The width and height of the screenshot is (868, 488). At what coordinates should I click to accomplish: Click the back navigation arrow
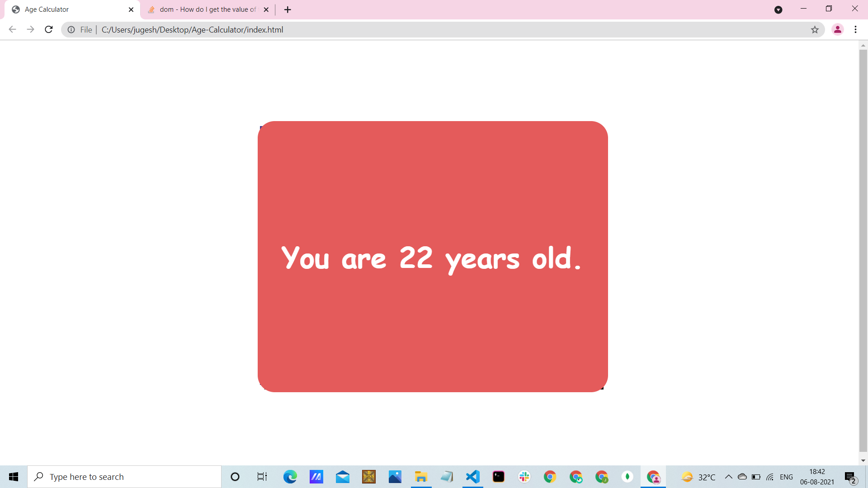[12, 30]
